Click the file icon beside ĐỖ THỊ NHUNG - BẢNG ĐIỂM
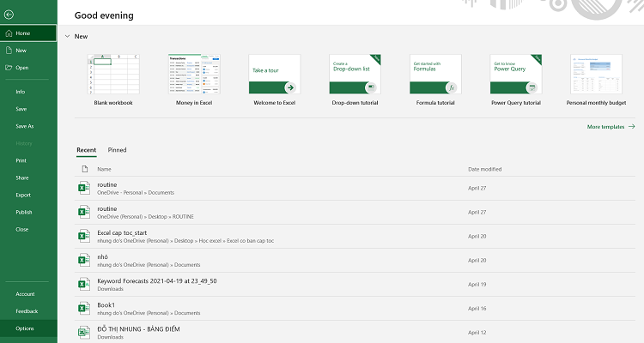Image resolution: width=644 pixels, height=343 pixels. click(x=84, y=333)
